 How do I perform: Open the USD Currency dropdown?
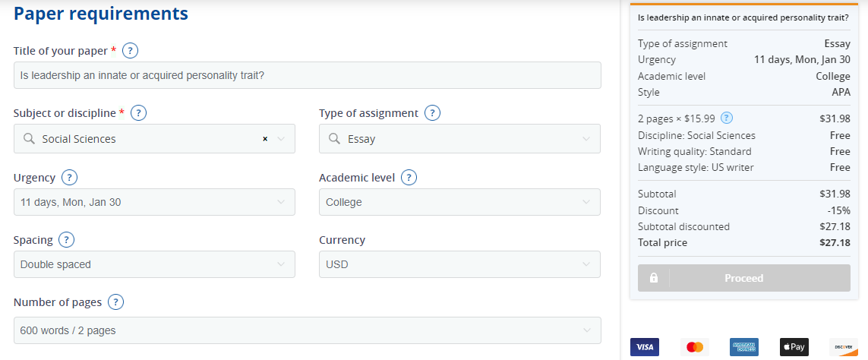tap(459, 264)
